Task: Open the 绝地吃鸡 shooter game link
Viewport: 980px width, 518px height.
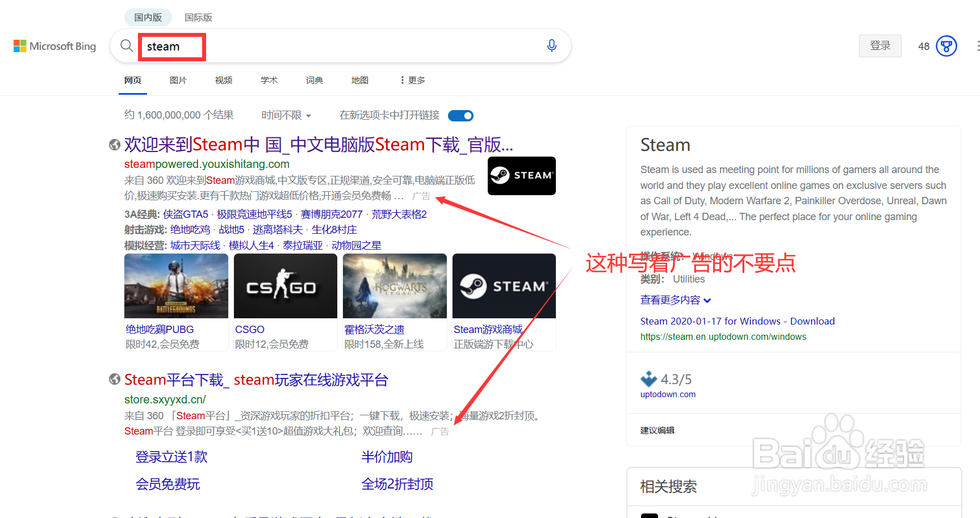Action: click(x=190, y=229)
